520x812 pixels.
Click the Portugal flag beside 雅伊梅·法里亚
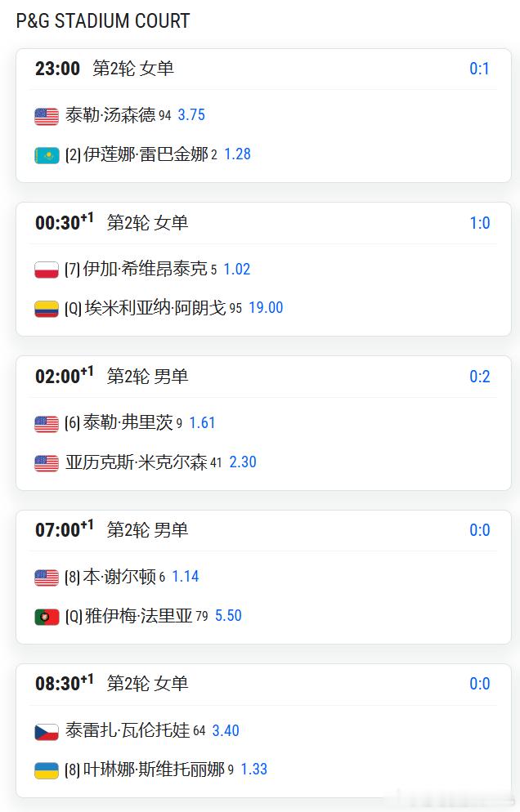47,616
